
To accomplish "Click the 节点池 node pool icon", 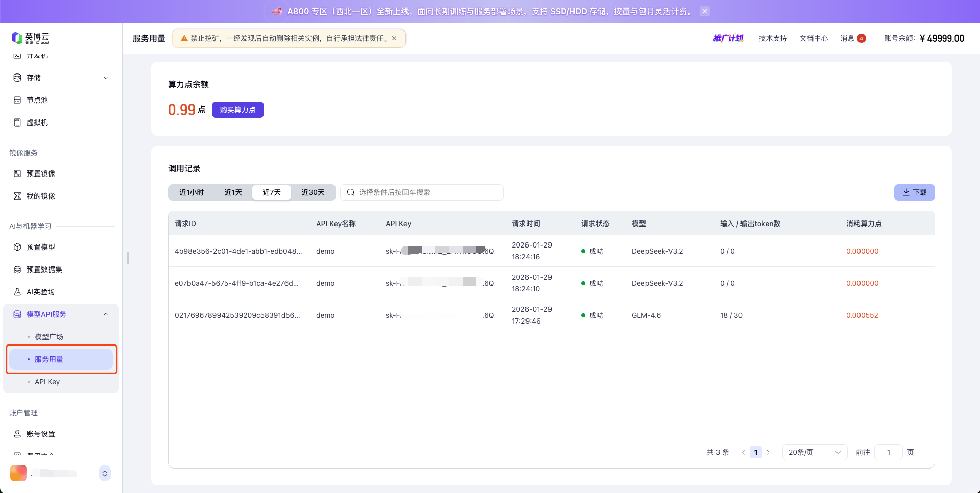I will (x=17, y=100).
